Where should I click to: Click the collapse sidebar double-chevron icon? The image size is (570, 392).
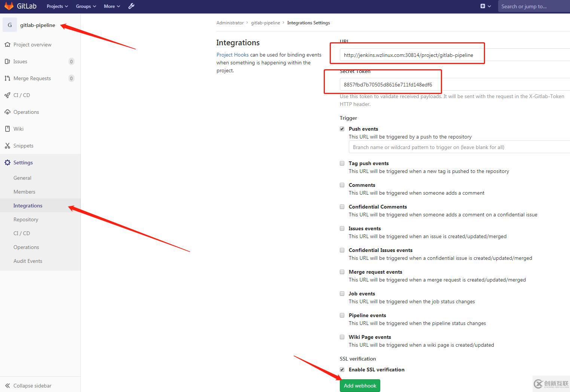(x=7, y=386)
